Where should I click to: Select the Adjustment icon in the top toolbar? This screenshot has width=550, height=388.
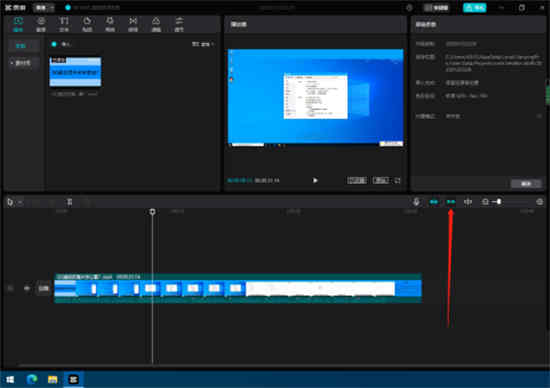(179, 24)
